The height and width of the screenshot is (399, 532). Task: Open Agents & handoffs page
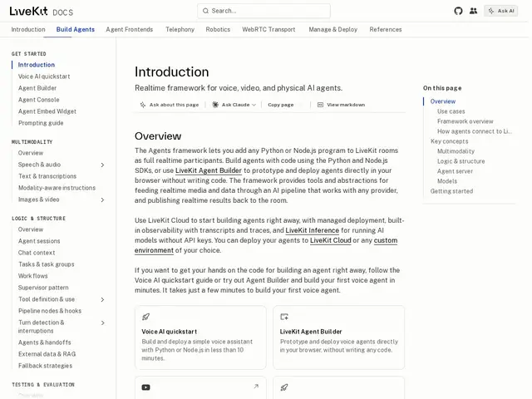coord(44,342)
